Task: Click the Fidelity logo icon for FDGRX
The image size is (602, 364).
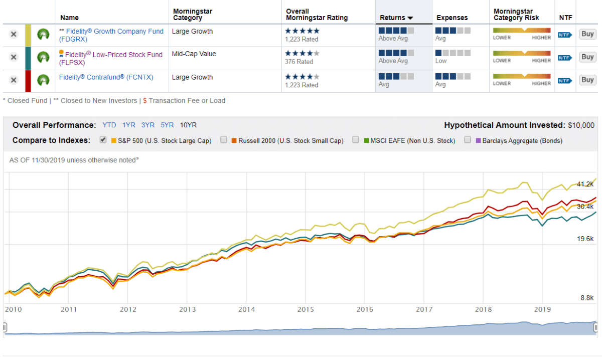Action: (43, 34)
